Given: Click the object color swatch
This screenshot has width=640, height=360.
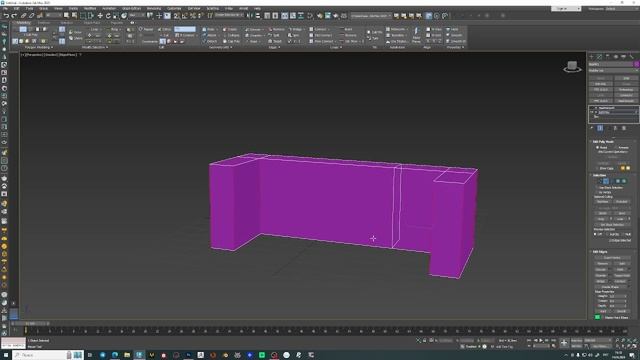Looking at the screenshot, I should pos(636,64).
